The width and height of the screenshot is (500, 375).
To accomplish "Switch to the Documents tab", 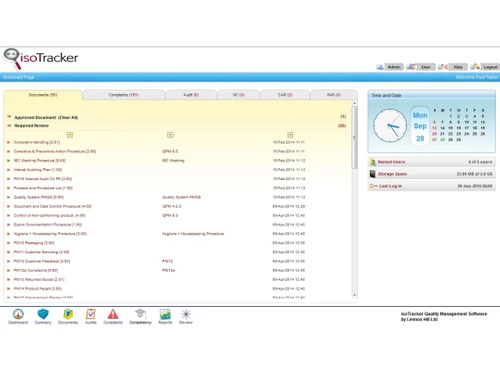I will point(43,95).
